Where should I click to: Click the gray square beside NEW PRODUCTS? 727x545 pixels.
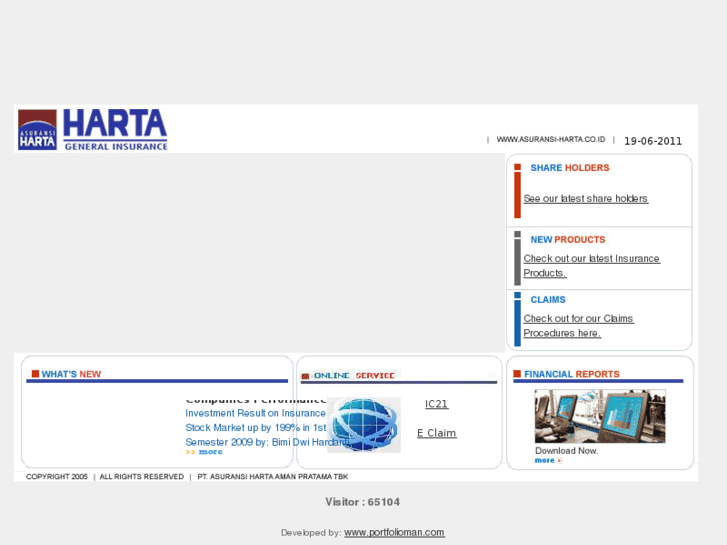tap(517, 234)
